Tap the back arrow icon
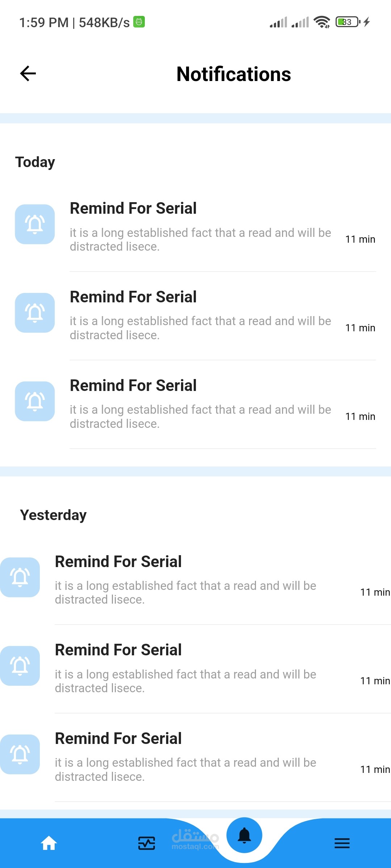This screenshot has width=391, height=868. coord(28,74)
